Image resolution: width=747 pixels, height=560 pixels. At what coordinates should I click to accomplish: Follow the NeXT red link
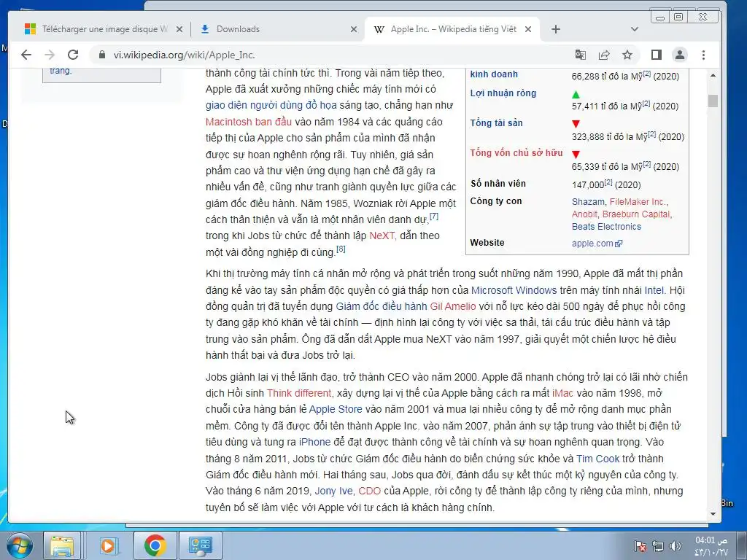pos(382,236)
